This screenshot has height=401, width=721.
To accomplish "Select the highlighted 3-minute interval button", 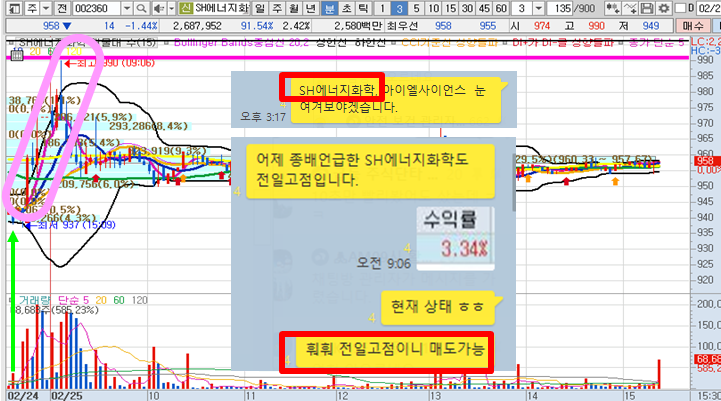I will (x=399, y=8).
